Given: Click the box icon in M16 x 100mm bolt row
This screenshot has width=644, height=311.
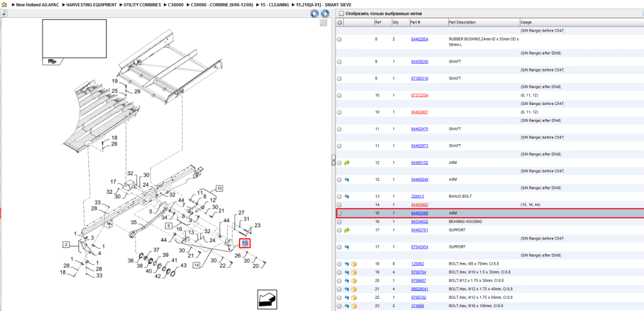Looking at the screenshot, I should tap(354, 306).
